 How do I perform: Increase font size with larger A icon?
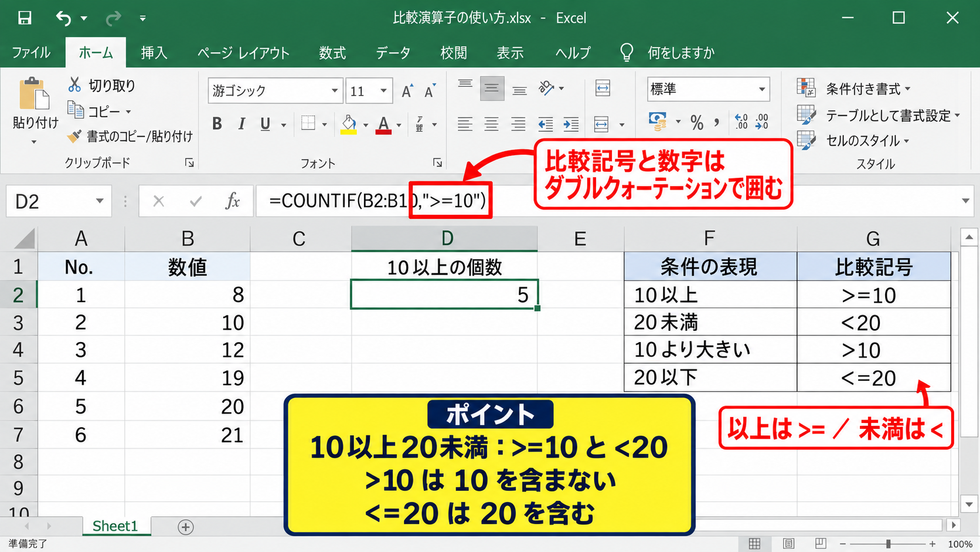(407, 91)
